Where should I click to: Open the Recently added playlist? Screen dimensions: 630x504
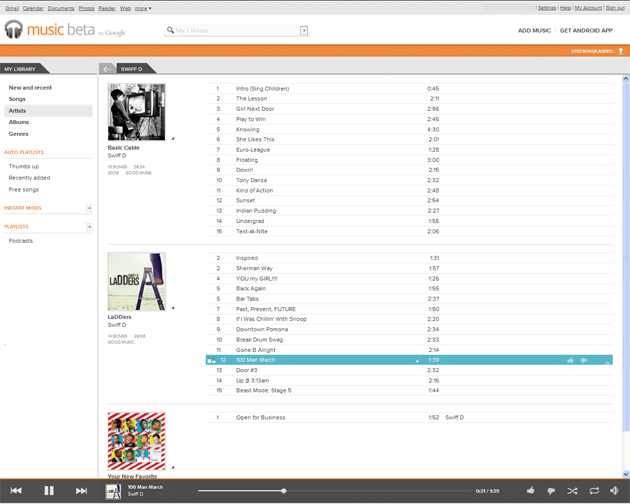29,178
